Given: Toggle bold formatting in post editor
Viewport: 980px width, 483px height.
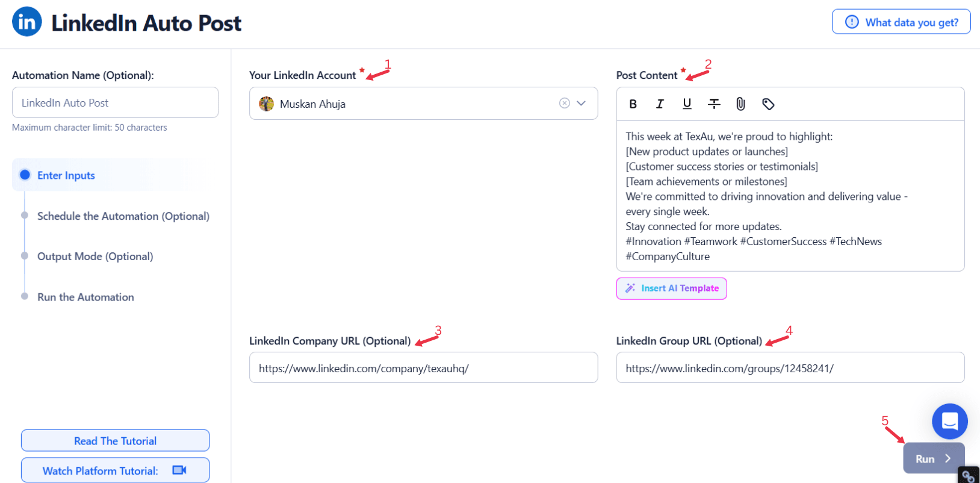Looking at the screenshot, I should point(633,104).
